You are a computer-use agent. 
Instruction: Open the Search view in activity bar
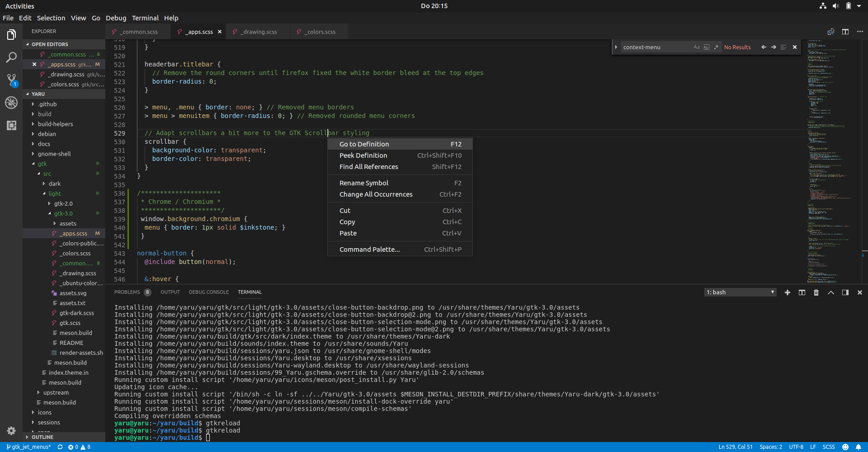tap(11, 57)
